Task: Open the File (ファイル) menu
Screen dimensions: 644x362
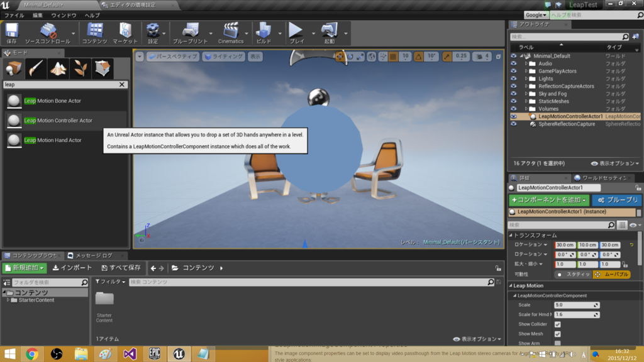Action: click(x=14, y=15)
